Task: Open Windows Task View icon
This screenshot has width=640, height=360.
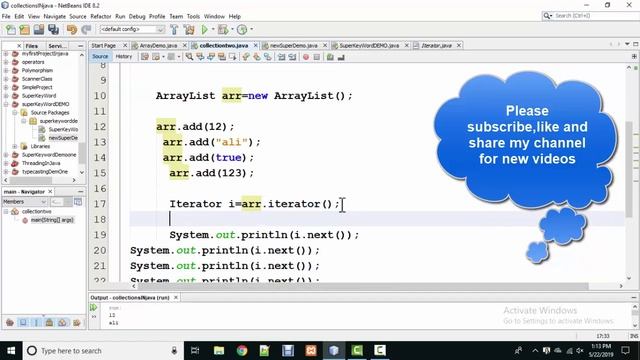Action: click(x=195, y=351)
